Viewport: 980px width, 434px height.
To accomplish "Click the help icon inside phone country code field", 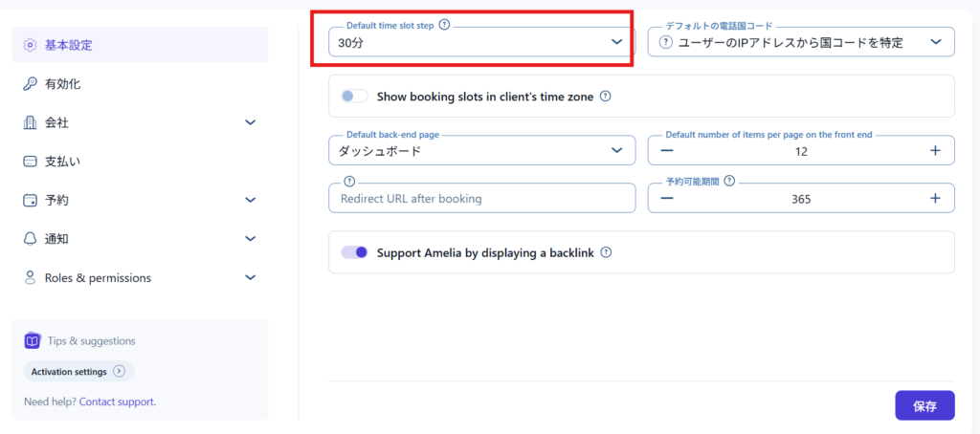I will coord(666,42).
